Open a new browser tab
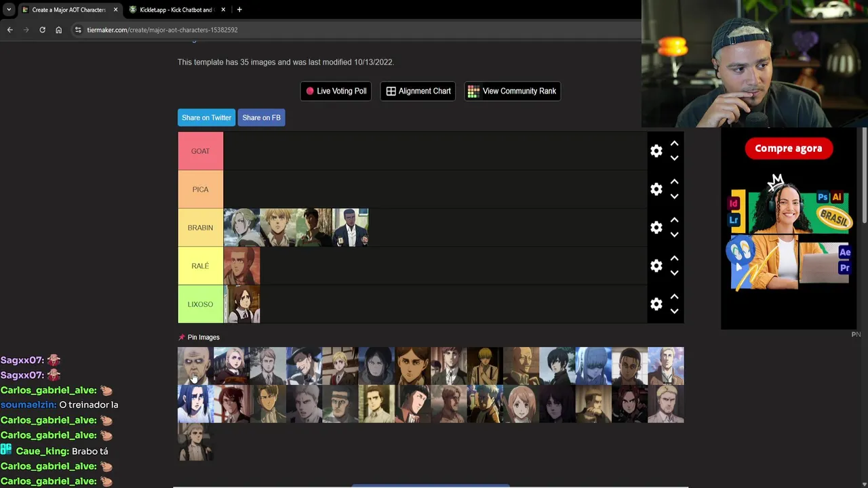 [x=239, y=9]
